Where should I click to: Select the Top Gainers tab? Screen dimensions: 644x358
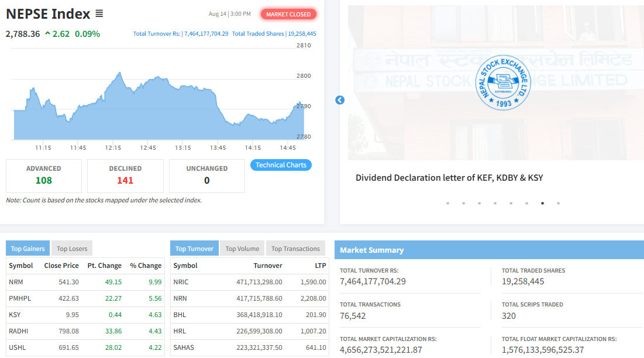27,249
